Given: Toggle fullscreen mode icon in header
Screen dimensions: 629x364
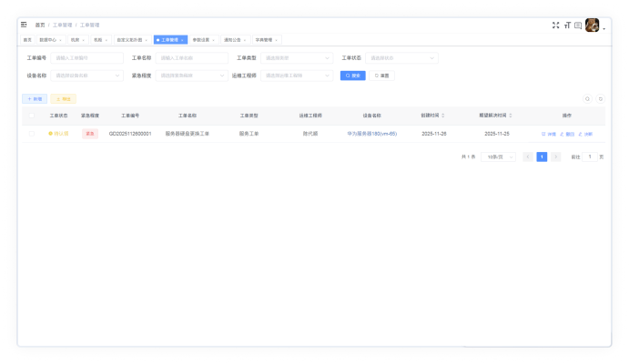Looking at the screenshot, I should coord(555,25).
